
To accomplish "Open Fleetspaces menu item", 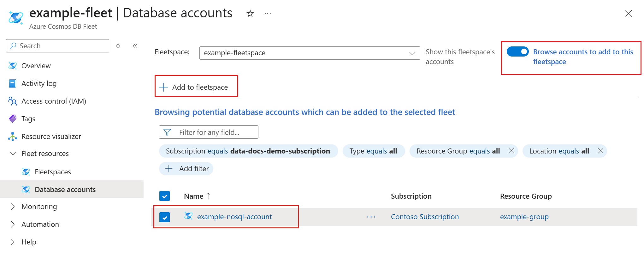I will click(x=53, y=172).
